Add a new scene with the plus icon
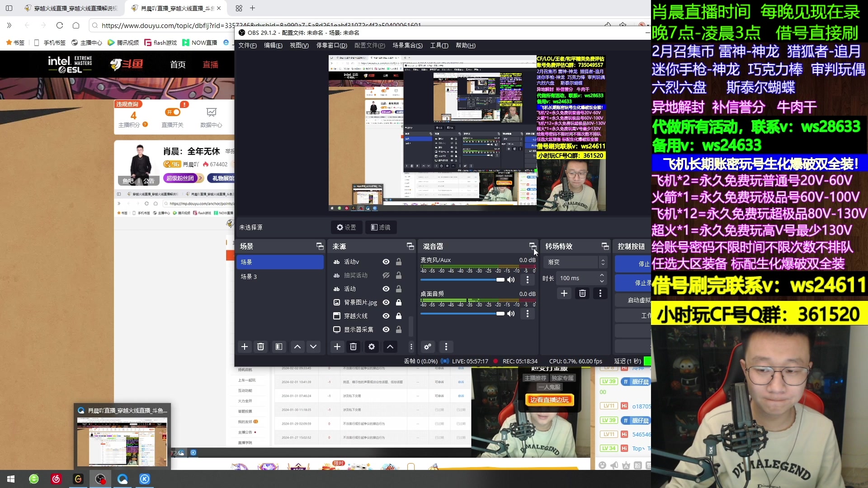 245,347
